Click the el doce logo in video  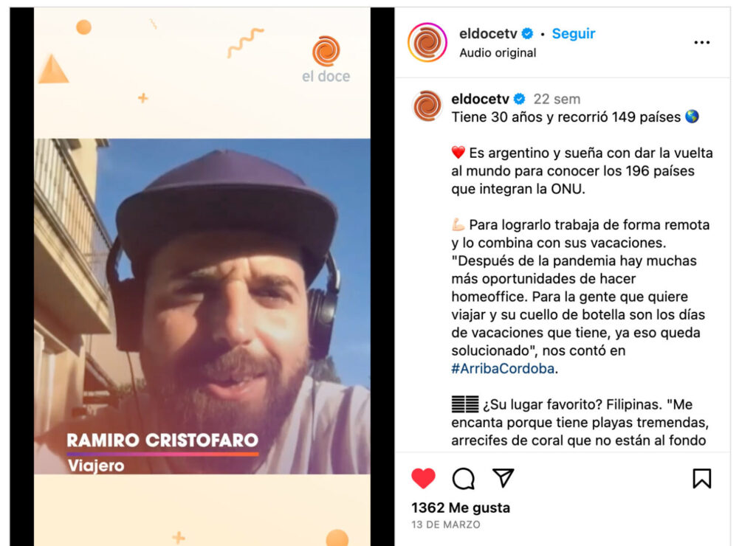[x=326, y=59]
